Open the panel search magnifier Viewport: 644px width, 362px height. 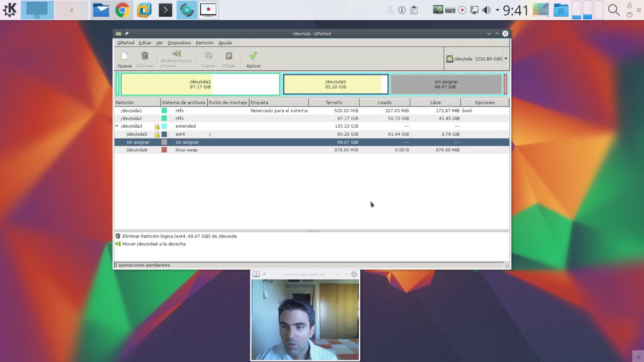tap(613, 10)
